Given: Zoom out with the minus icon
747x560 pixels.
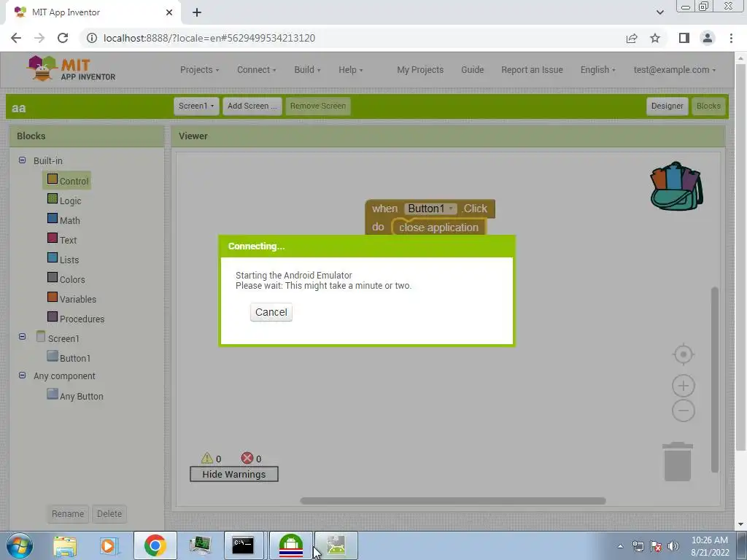Looking at the screenshot, I should click(683, 411).
